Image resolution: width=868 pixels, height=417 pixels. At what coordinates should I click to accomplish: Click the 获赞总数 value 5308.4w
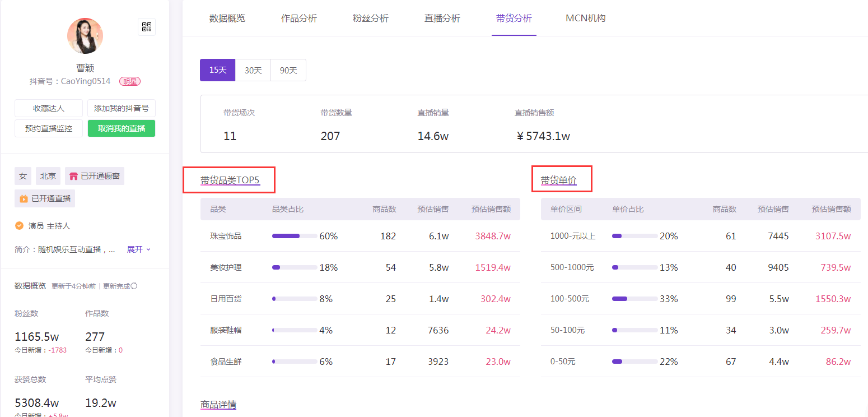pos(37,403)
